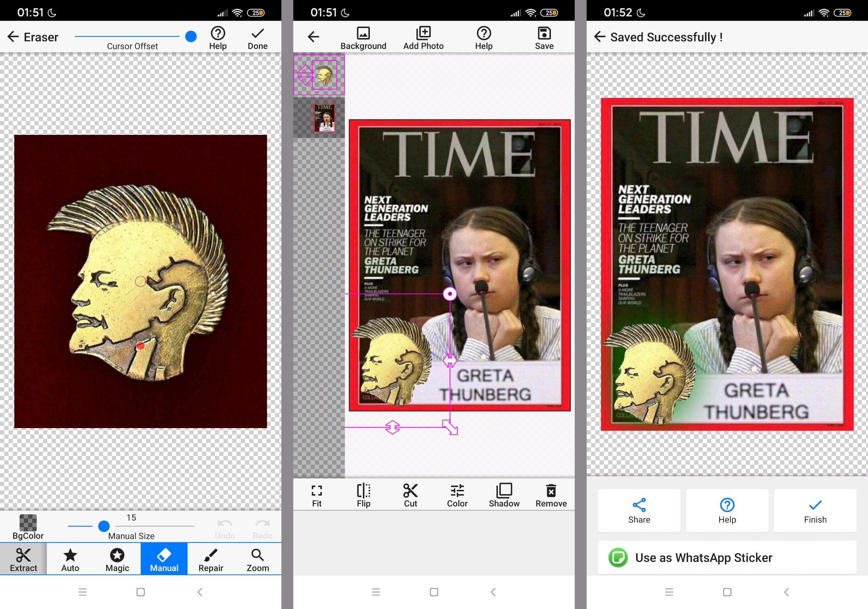868x609 pixels.
Task: Remove the selected layer
Action: click(551, 495)
